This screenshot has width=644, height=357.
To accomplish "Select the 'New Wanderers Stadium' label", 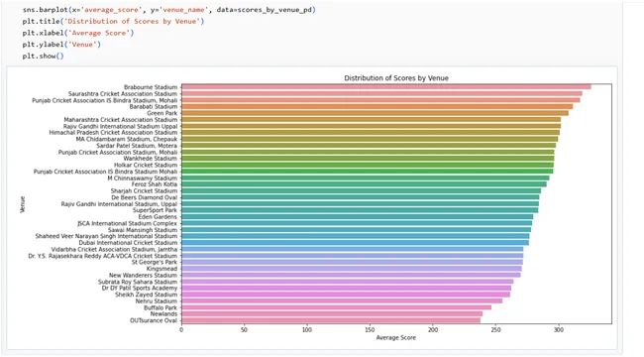I will [143, 275].
